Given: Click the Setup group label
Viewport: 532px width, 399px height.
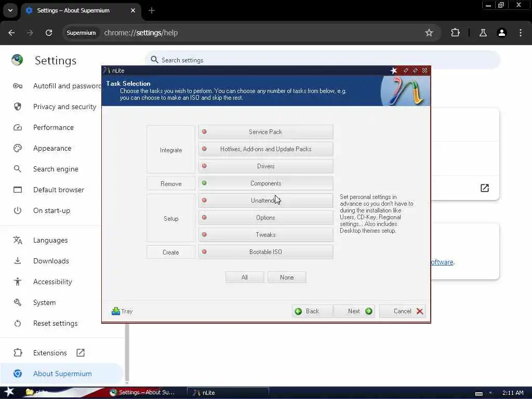Looking at the screenshot, I should coord(171,219).
